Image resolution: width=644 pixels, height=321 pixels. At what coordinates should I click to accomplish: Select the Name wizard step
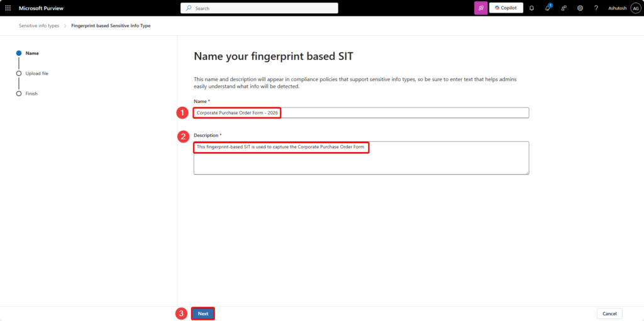pyautogui.click(x=31, y=53)
